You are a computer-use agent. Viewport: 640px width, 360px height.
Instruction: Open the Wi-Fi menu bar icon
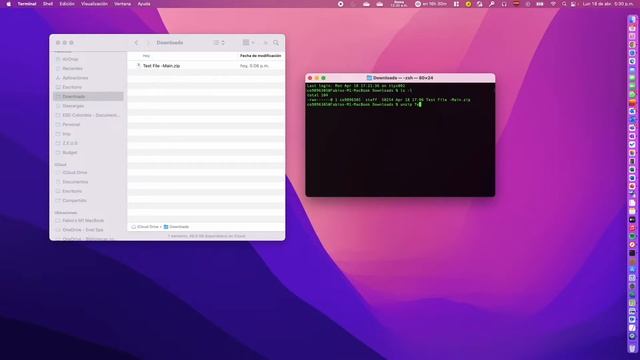[x=553, y=4]
